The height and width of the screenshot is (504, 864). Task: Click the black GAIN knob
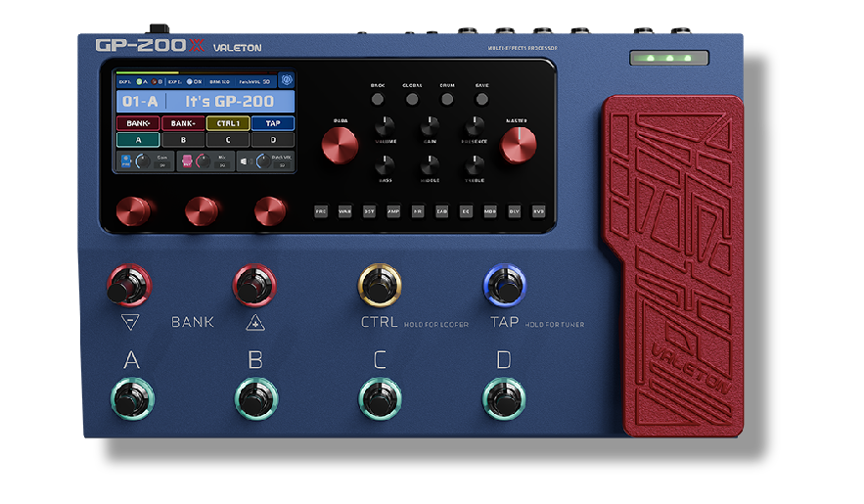pos(430,126)
